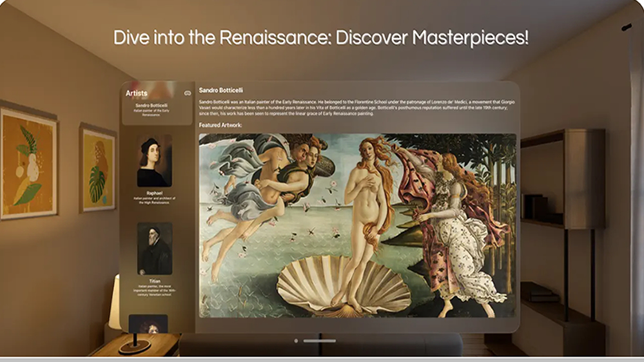The height and width of the screenshot is (362, 644).
Task: Click the window close dot below the panel
Action: (296, 341)
